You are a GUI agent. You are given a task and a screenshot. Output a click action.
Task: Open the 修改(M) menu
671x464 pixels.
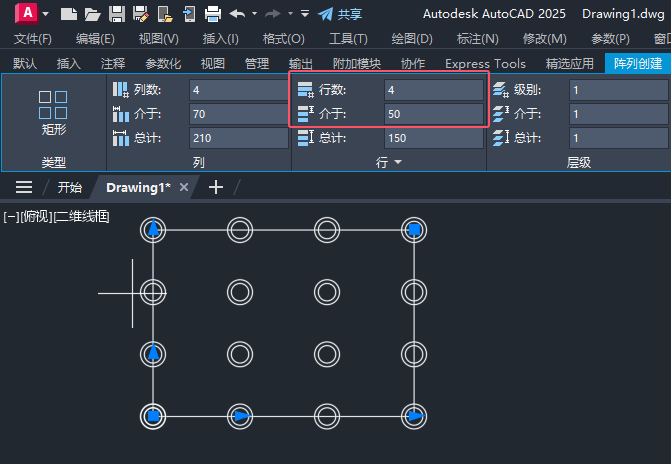coord(544,39)
